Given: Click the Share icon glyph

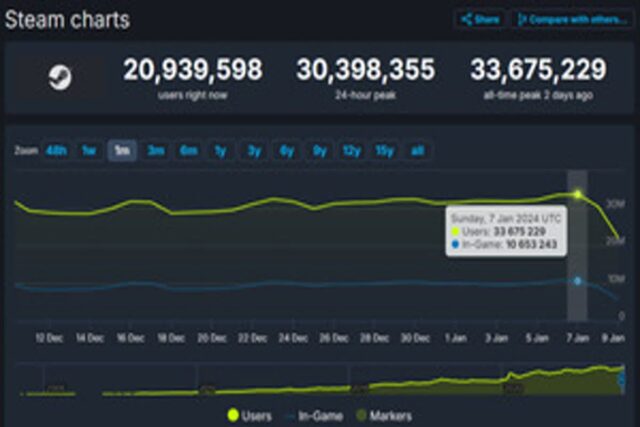Looking at the screenshot, I should pos(467,20).
